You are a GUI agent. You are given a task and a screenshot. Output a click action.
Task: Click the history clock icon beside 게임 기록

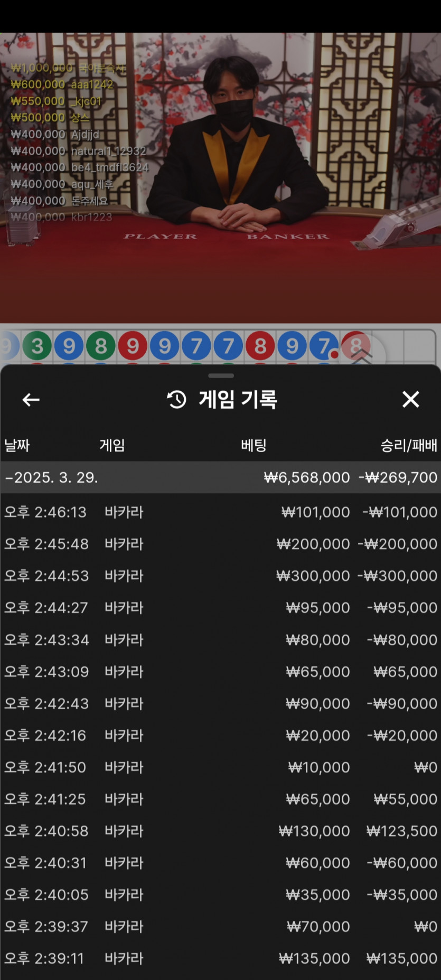(x=177, y=399)
